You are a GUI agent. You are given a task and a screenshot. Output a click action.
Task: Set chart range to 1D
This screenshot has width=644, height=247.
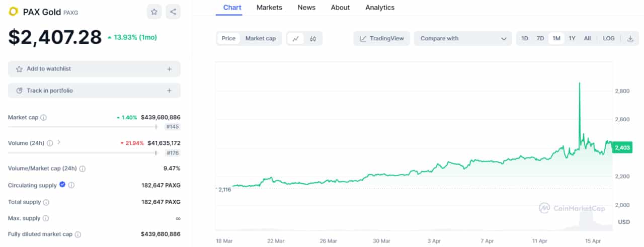525,39
